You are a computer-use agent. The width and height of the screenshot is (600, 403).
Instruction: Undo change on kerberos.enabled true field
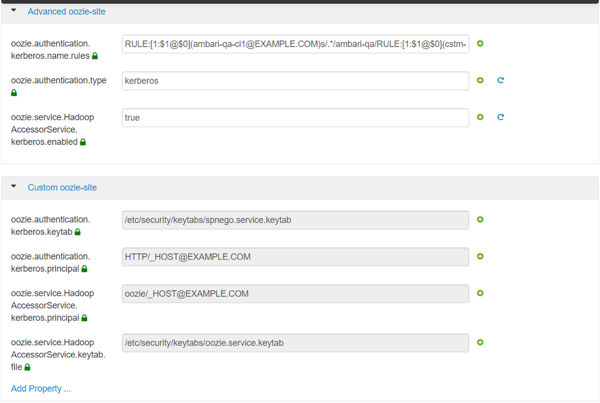[501, 117]
